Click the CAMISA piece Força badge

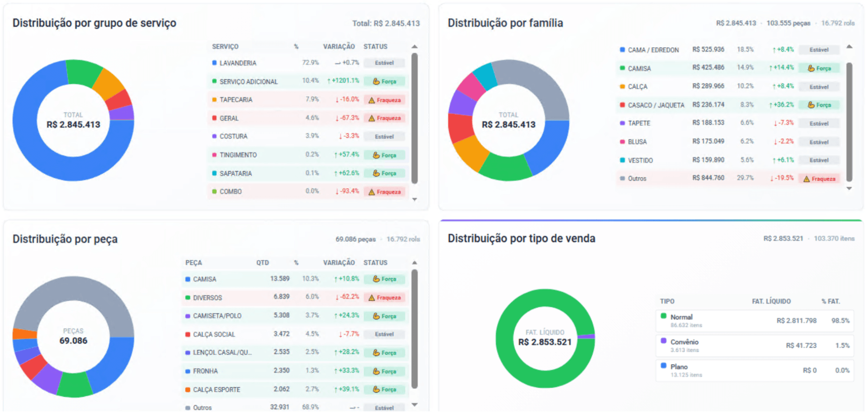coord(384,279)
